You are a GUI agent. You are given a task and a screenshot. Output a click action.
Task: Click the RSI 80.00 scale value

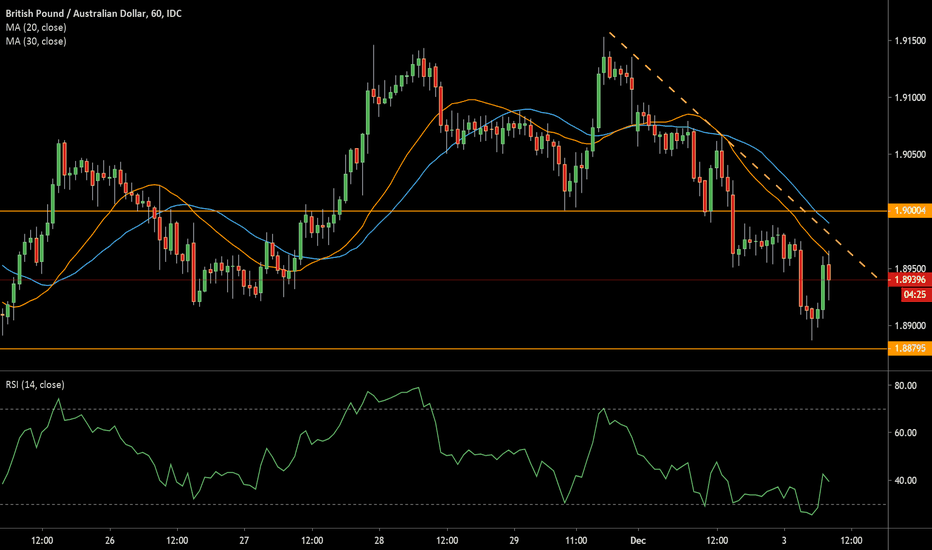click(x=905, y=386)
